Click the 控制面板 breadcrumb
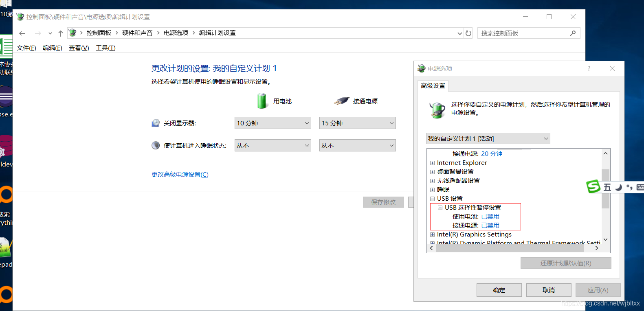644x311 pixels. pyautogui.click(x=99, y=33)
